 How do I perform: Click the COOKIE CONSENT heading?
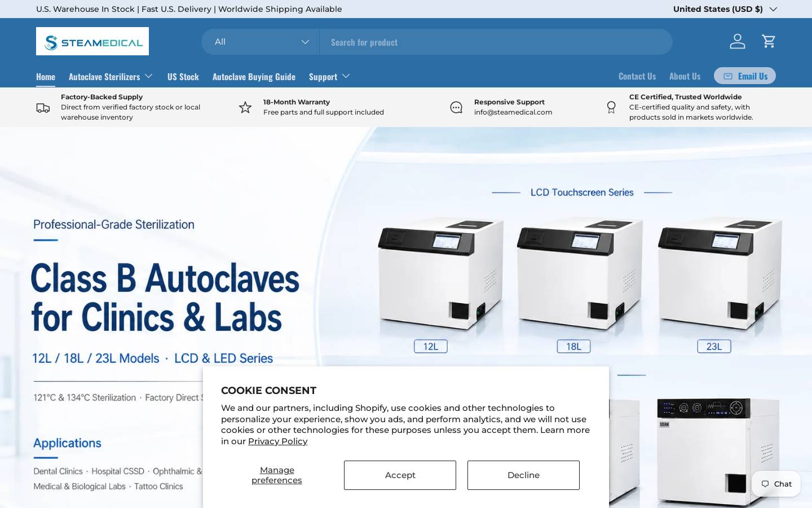tap(268, 391)
